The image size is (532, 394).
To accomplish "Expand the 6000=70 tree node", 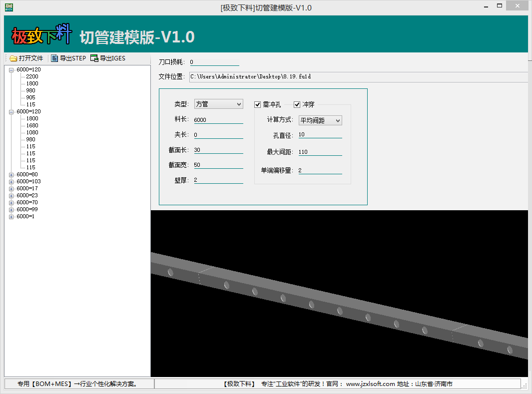I will [x=11, y=203].
